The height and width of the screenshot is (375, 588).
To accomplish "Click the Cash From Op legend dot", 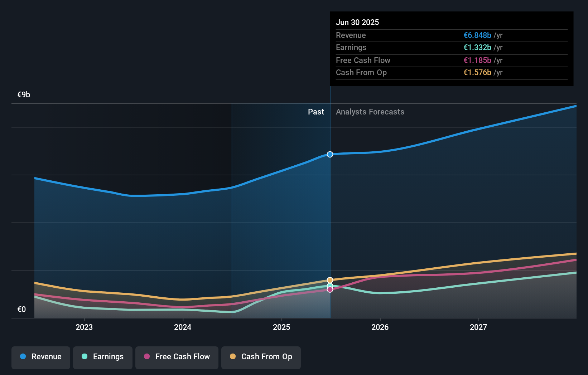I will pyautogui.click(x=233, y=356).
